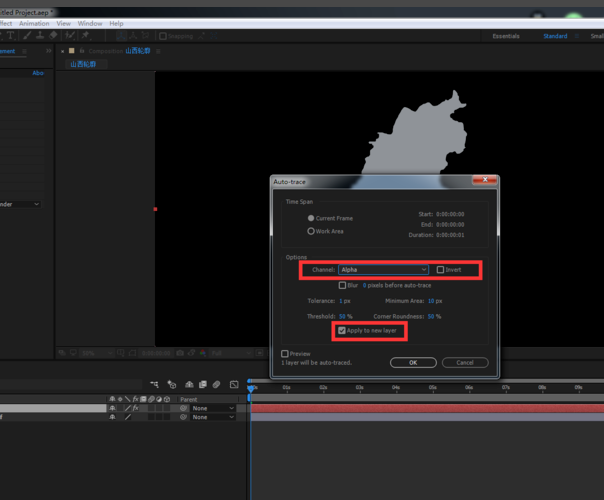
Task: Open the composition mini-flowchart icon
Action: tap(154, 384)
